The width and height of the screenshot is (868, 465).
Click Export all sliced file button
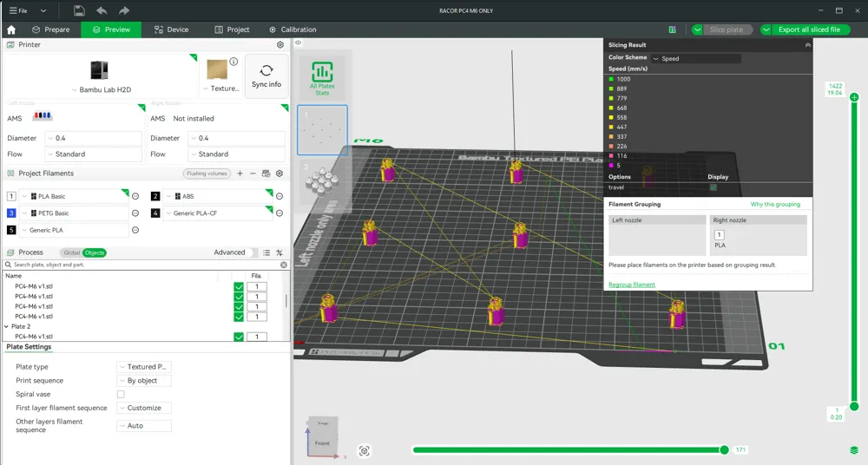[809, 29]
